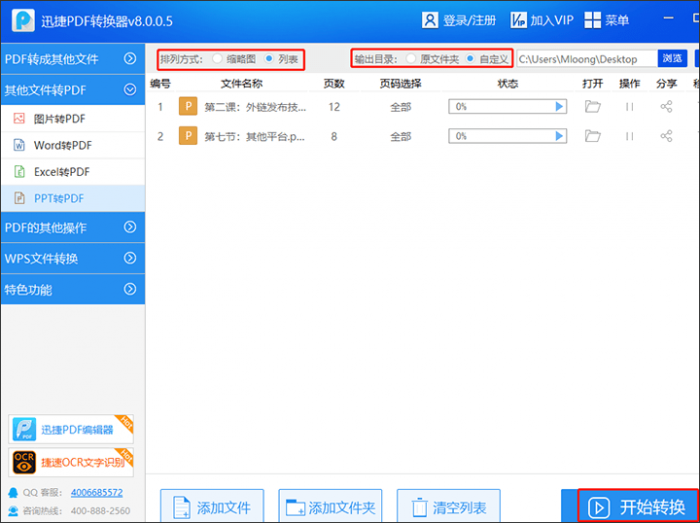The image size is (700, 523).
Task: Click the 分享 column header
Action: coord(667,83)
